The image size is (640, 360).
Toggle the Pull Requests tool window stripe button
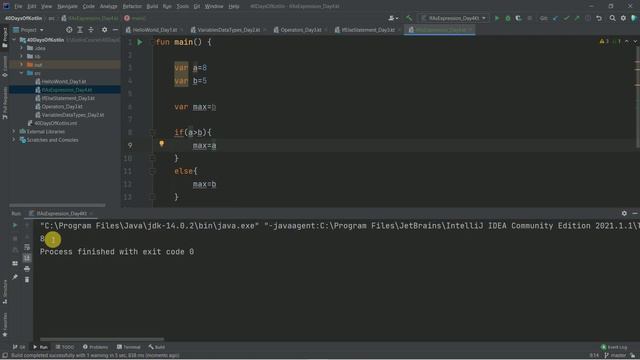point(4,103)
